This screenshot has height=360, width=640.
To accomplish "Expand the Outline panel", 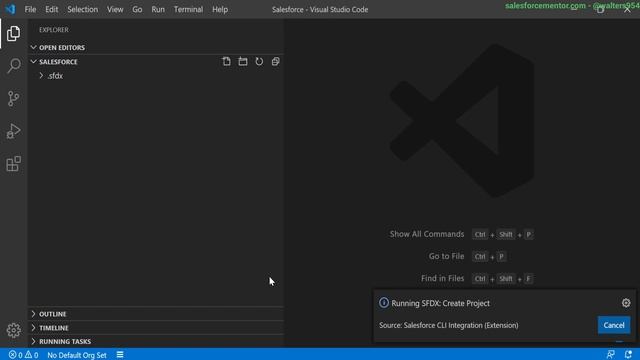I will [33, 314].
